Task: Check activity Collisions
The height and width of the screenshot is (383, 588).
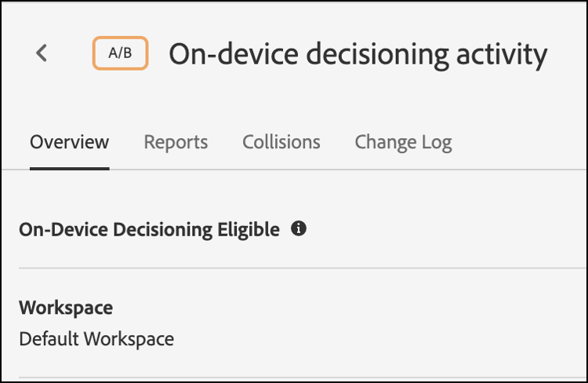Action: (x=281, y=142)
